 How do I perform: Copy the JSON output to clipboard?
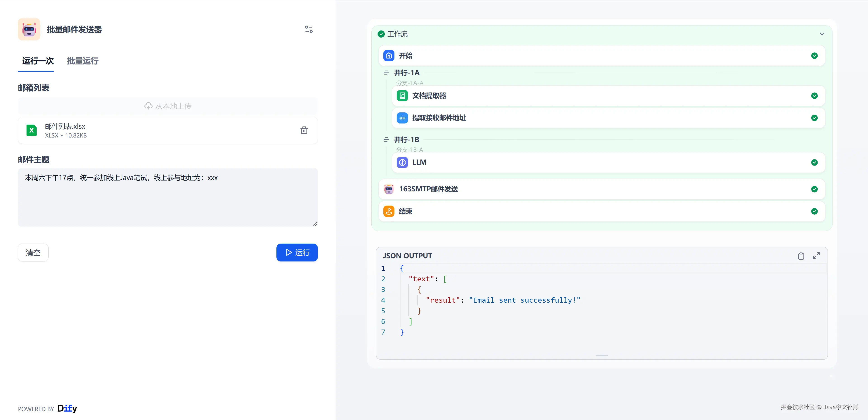[801, 256]
